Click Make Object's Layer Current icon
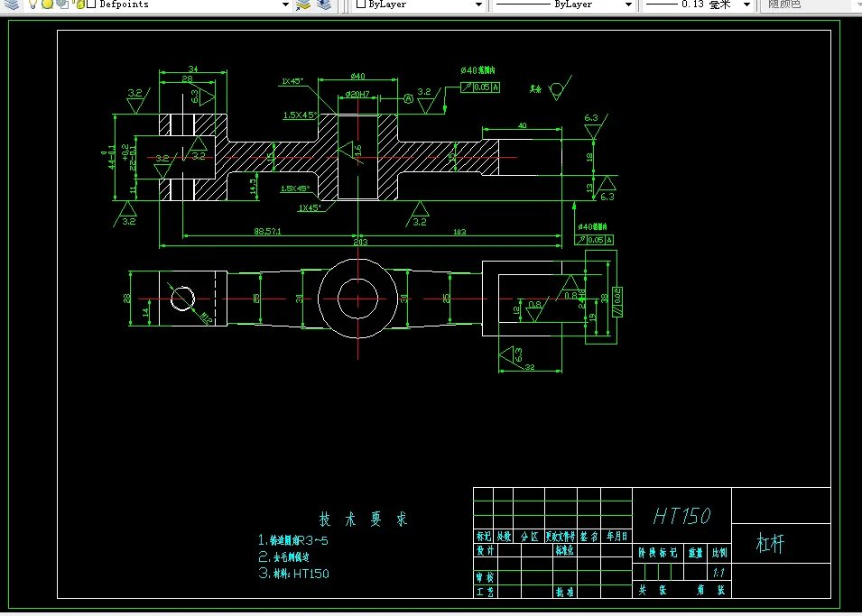The width and height of the screenshot is (862, 616). (303, 5)
